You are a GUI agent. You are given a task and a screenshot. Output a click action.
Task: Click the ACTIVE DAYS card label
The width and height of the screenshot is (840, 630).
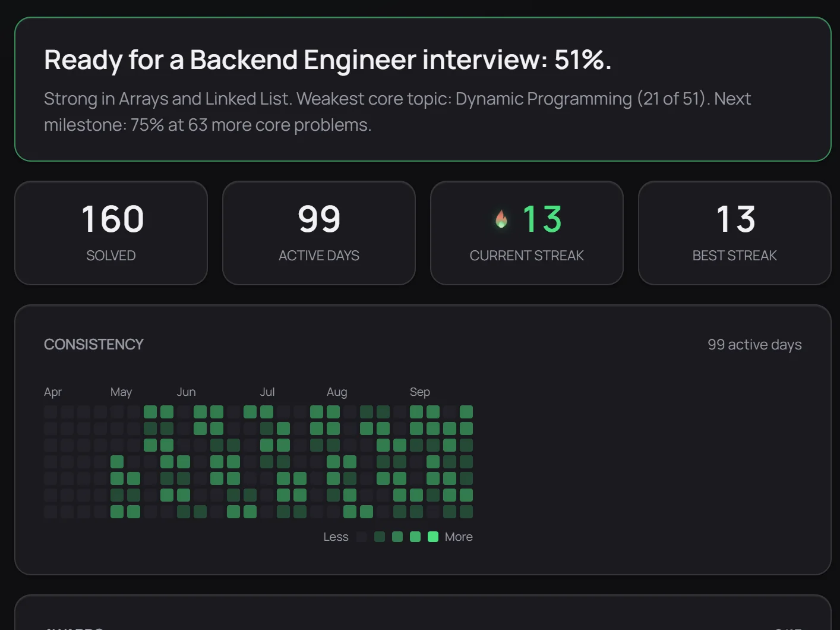tap(319, 256)
